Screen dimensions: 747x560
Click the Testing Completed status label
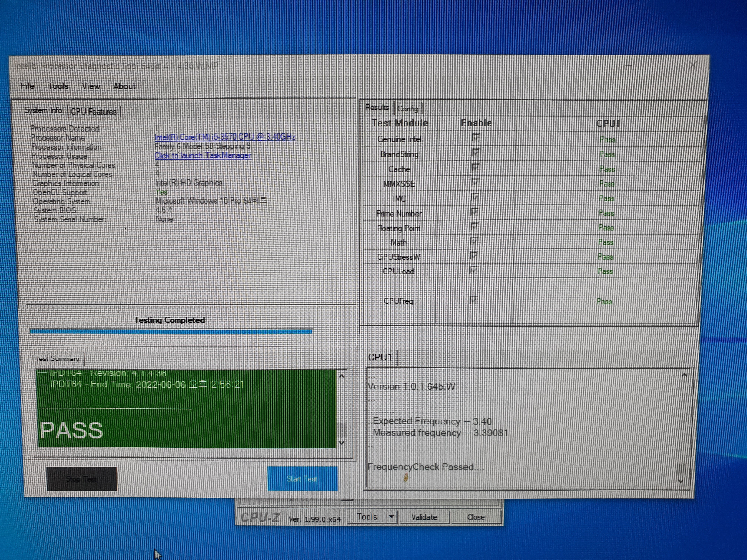170,320
